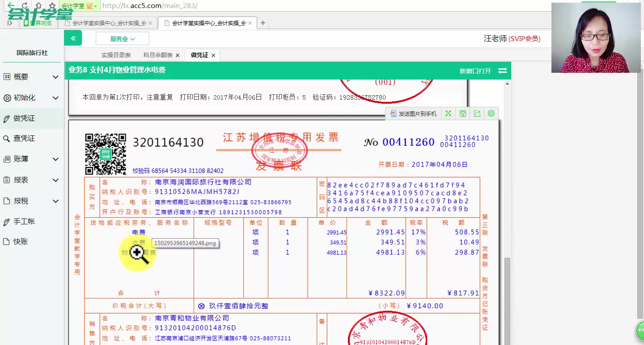Click the browser sidebar toggle icon
This screenshot has height=345, width=644.
coord(10,23)
